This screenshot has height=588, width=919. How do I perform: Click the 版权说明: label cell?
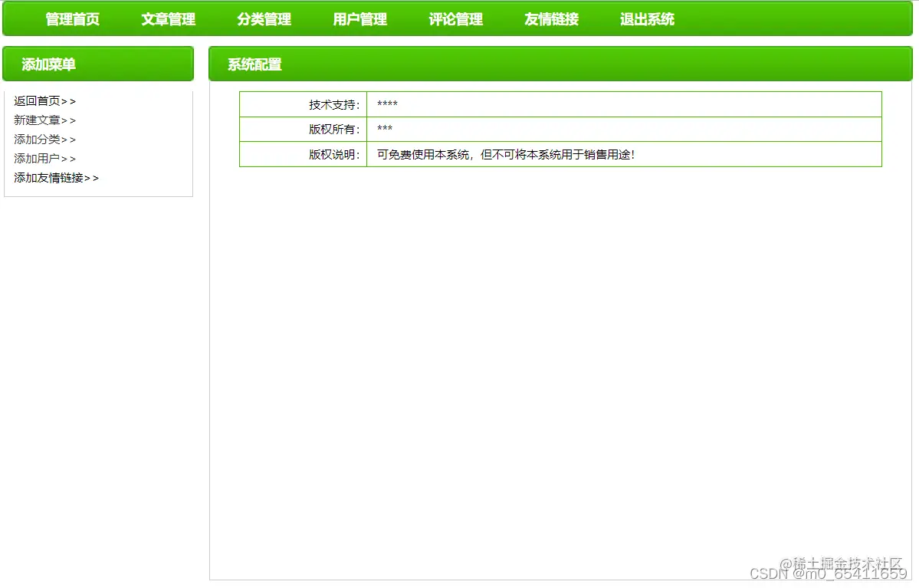pos(303,154)
